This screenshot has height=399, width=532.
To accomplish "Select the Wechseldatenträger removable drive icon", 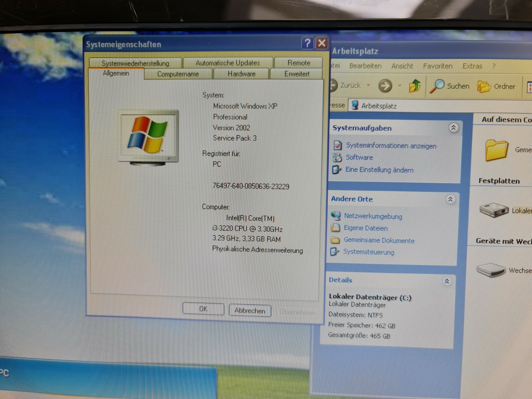I will [x=491, y=270].
